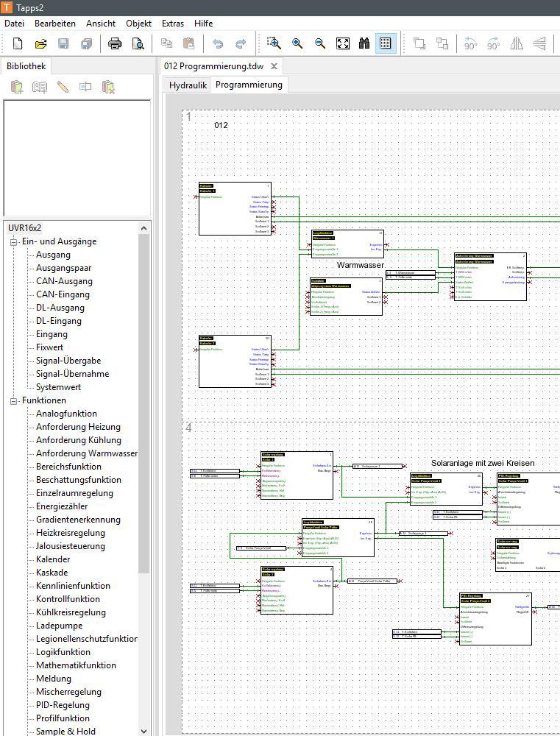Select PID-Regelung tree item
The width and height of the screenshot is (560, 736).
pyautogui.click(x=63, y=705)
